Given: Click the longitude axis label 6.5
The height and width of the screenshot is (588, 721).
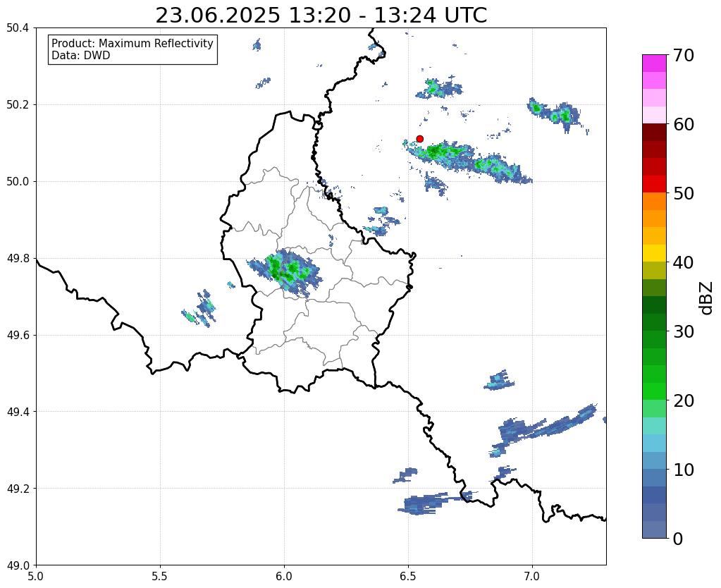Looking at the screenshot, I should coord(408,577).
